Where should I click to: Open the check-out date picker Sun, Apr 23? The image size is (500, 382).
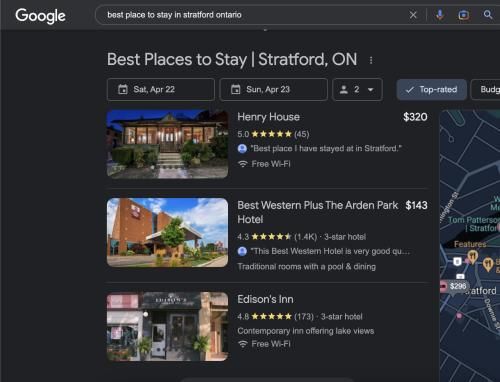274,89
